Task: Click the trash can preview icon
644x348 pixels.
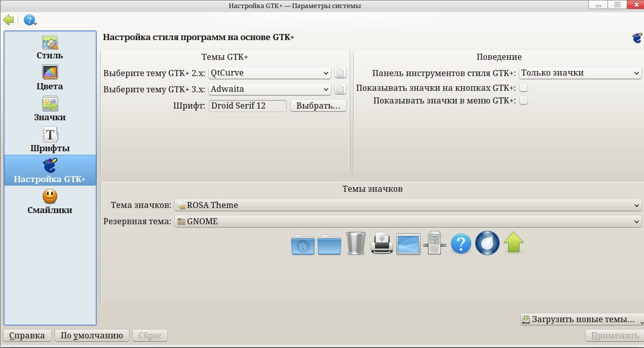Action: click(356, 243)
